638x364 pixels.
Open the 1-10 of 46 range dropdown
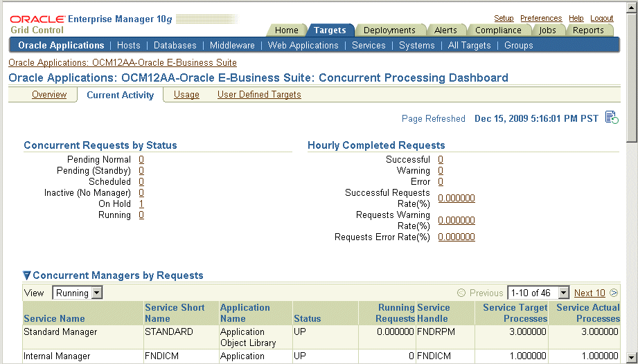pyautogui.click(x=538, y=293)
